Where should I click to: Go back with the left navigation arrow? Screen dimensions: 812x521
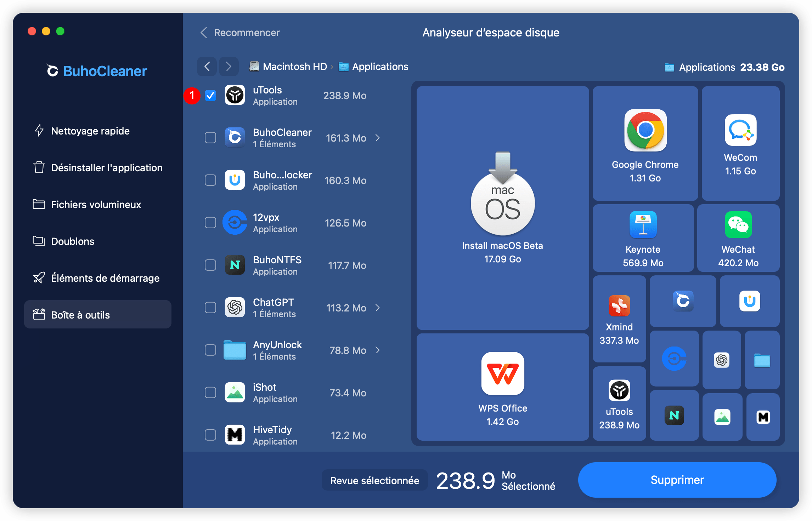click(x=207, y=66)
